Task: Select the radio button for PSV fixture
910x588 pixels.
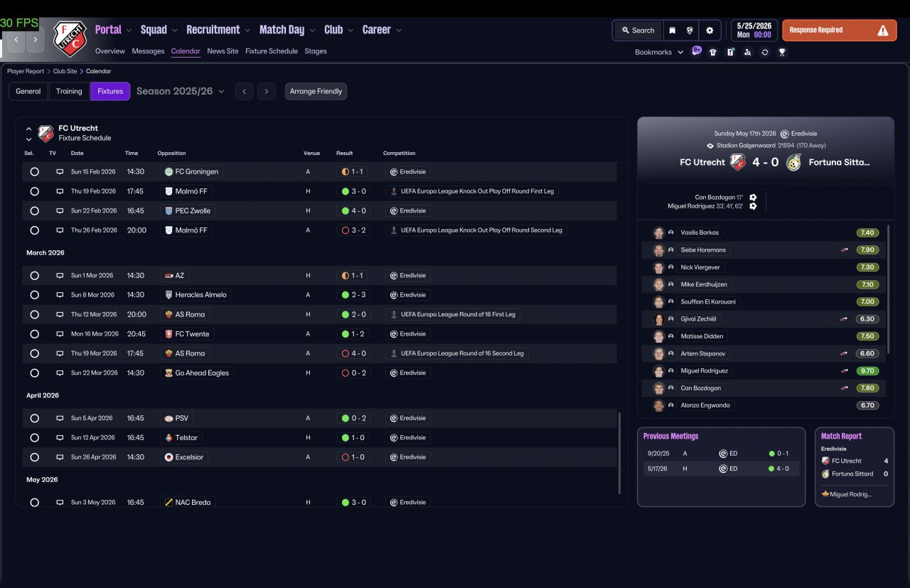Action: (34, 418)
